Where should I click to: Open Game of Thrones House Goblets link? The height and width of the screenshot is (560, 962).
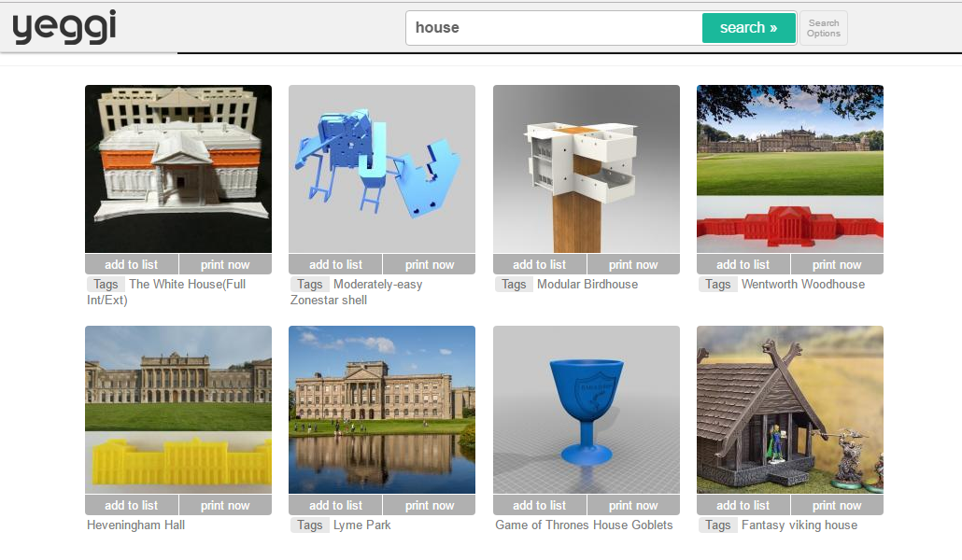click(x=584, y=525)
